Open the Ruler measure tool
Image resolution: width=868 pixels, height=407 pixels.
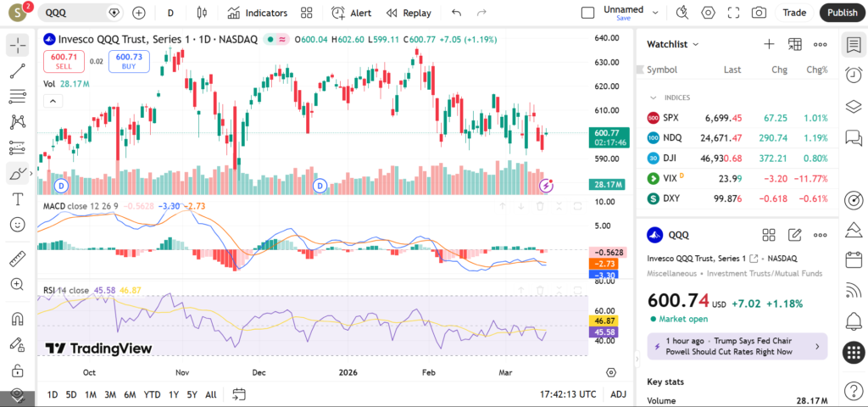(x=17, y=259)
